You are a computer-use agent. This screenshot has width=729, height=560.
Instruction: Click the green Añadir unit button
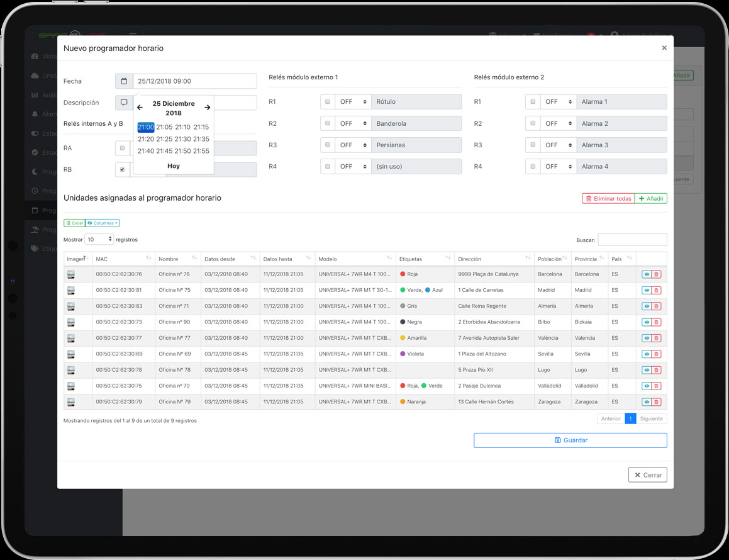click(651, 199)
